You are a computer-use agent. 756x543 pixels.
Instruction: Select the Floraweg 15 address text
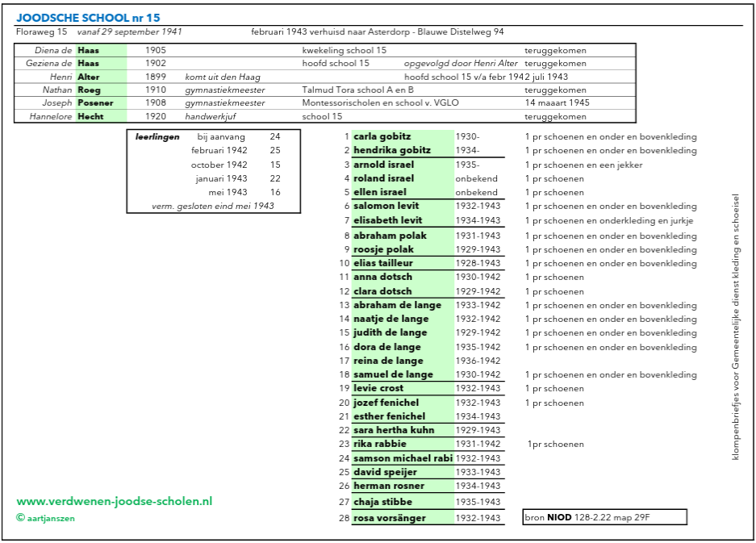pyautogui.click(x=41, y=32)
